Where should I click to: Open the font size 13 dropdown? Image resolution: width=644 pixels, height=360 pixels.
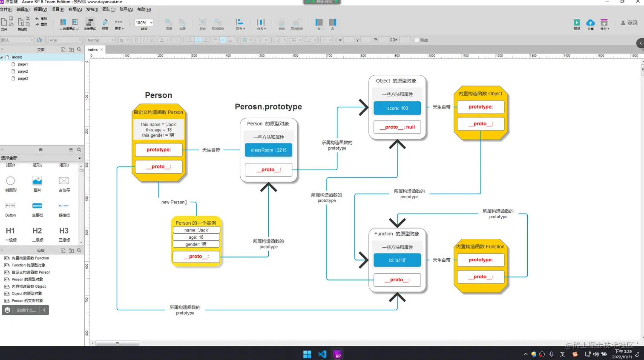point(124,40)
